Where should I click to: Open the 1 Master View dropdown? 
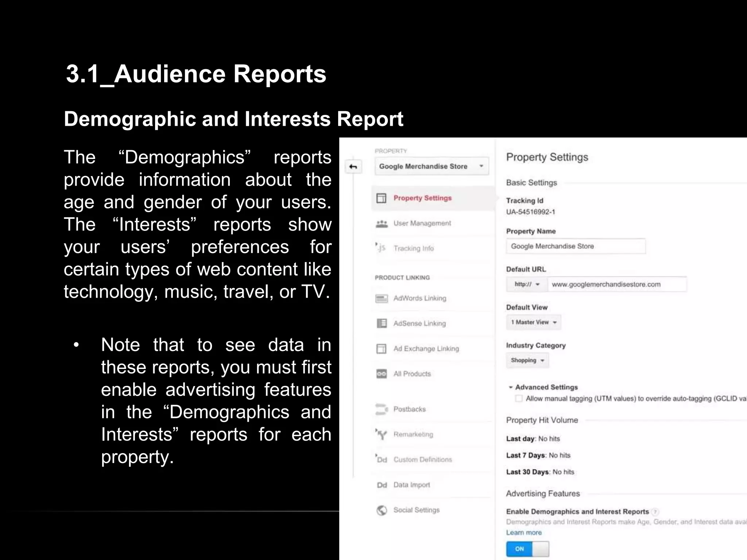pos(534,322)
